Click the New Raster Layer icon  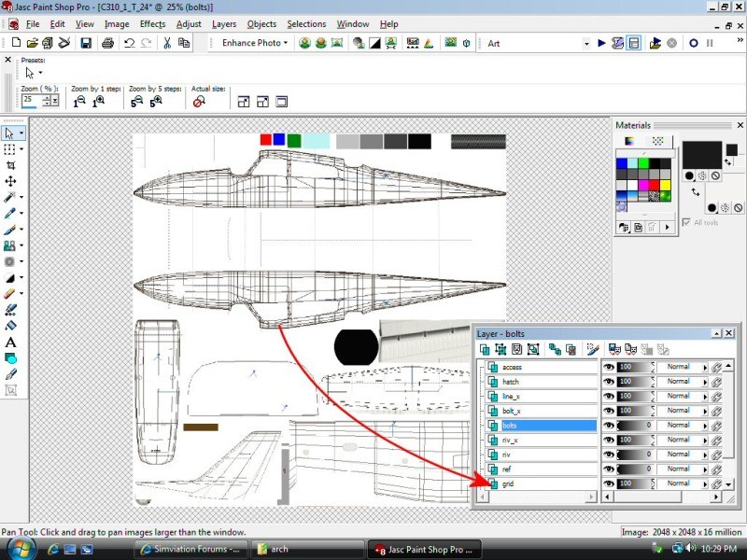coord(485,349)
